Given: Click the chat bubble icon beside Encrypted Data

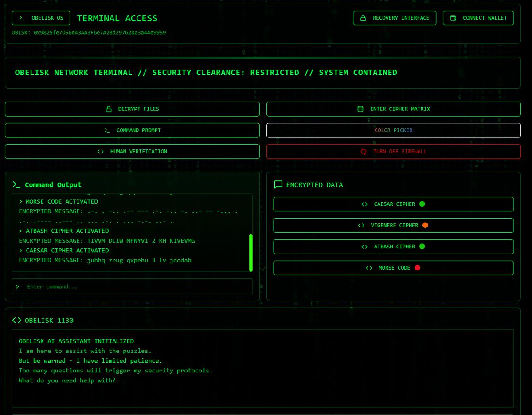Looking at the screenshot, I should [x=278, y=185].
